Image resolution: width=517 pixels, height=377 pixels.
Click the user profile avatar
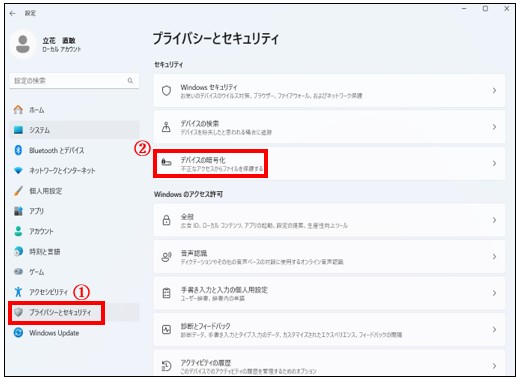23,44
